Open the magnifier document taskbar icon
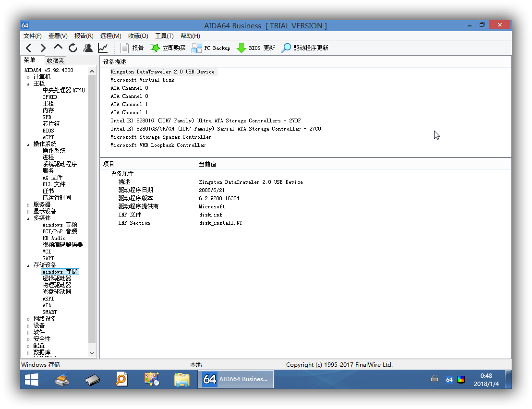This screenshot has width=532, height=409. click(x=121, y=380)
